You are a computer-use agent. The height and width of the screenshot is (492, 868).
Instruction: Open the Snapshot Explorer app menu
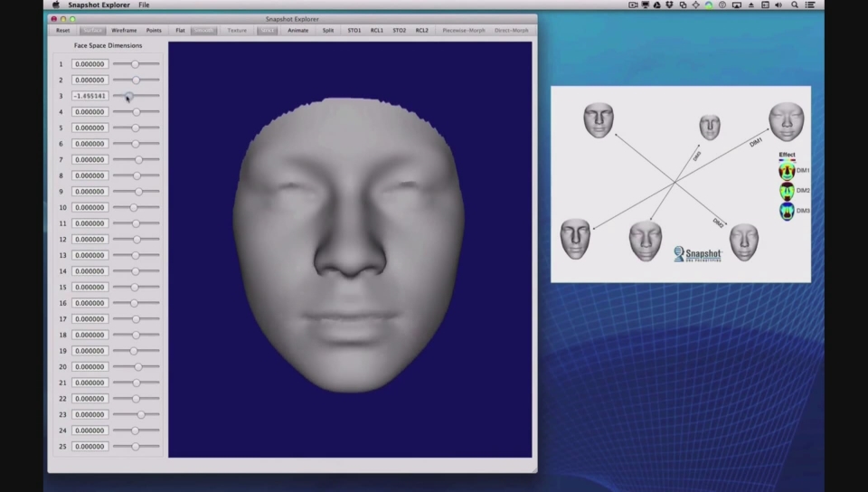tap(99, 5)
